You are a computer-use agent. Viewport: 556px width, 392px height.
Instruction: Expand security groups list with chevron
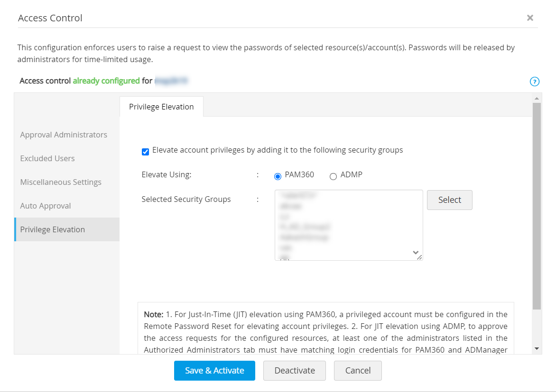(x=416, y=252)
